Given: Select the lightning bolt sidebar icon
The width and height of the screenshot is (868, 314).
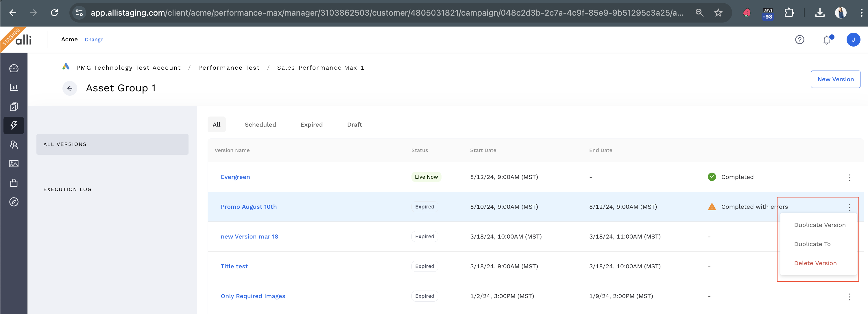Looking at the screenshot, I should (x=14, y=125).
